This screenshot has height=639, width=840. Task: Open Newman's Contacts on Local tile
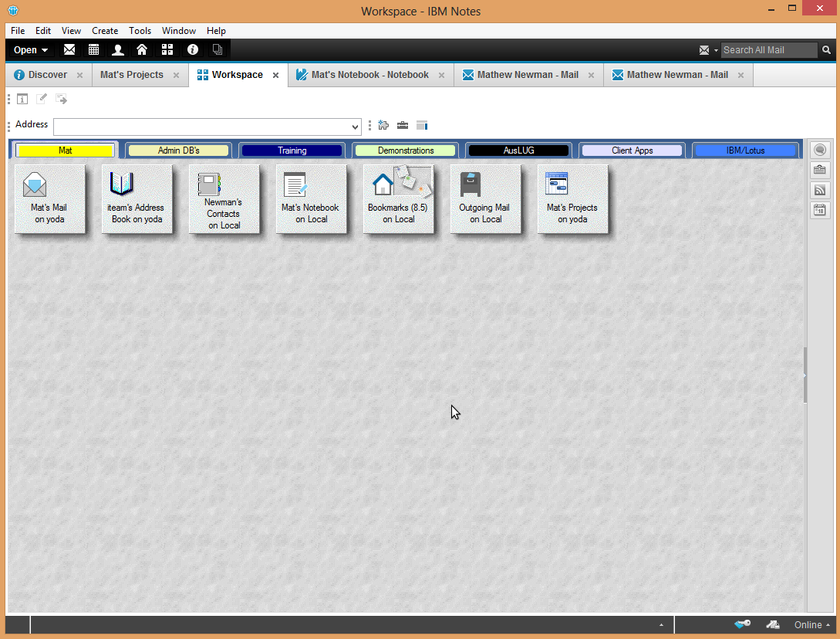point(224,199)
